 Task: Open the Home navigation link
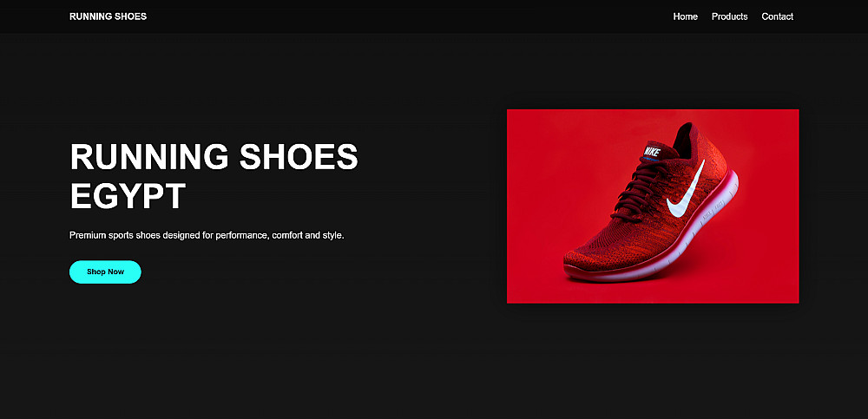(686, 16)
